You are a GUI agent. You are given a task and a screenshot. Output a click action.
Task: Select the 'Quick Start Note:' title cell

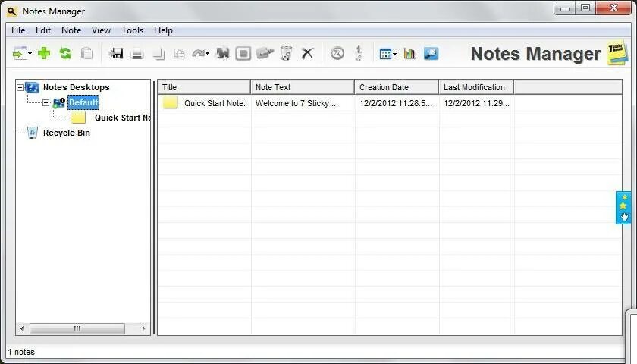215,103
